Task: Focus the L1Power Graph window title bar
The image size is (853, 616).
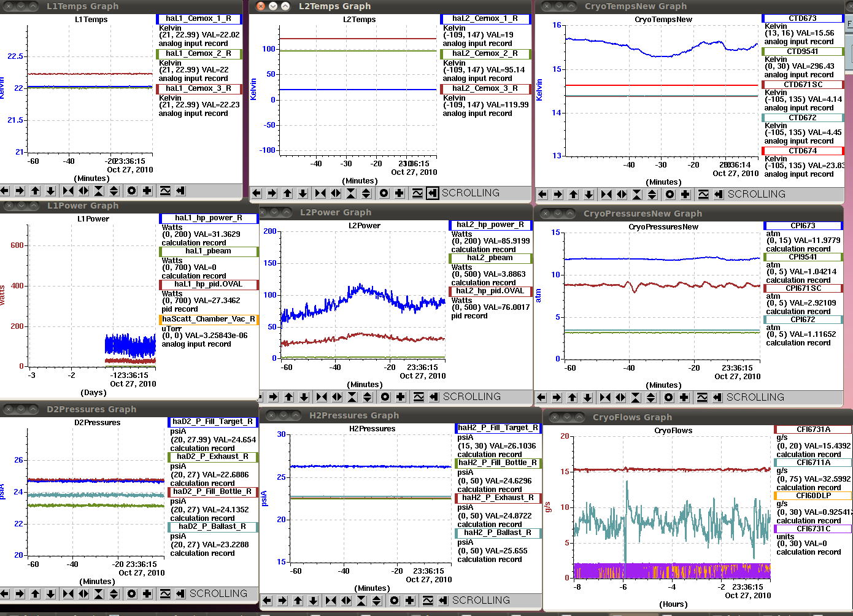Action: pos(129,206)
